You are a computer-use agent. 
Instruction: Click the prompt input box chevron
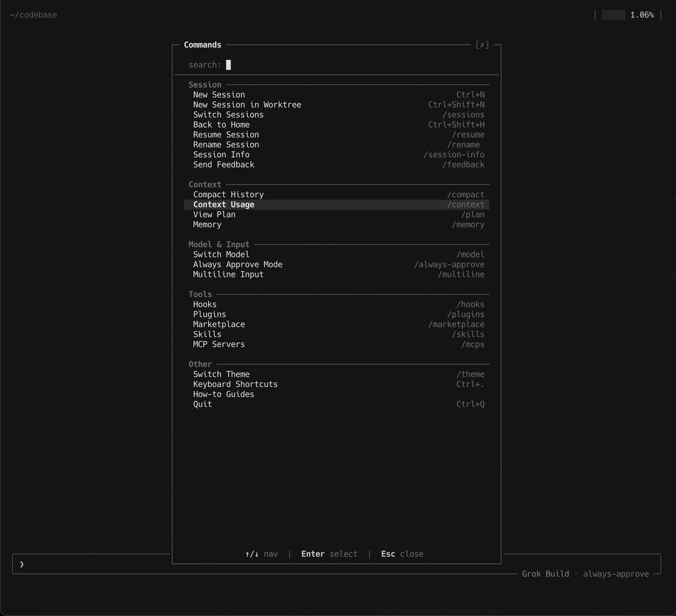click(22, 564)
